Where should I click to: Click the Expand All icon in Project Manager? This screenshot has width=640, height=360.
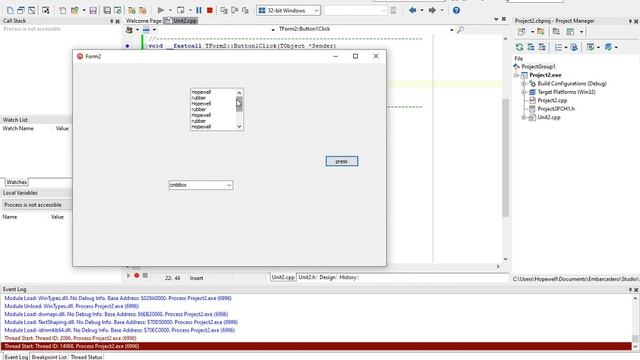(x=531, y=47)
